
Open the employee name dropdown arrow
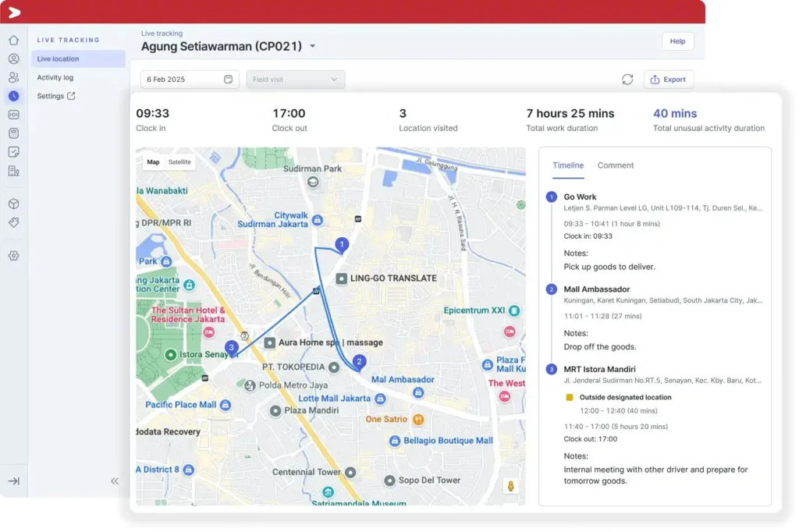click(x=313, y=47)
